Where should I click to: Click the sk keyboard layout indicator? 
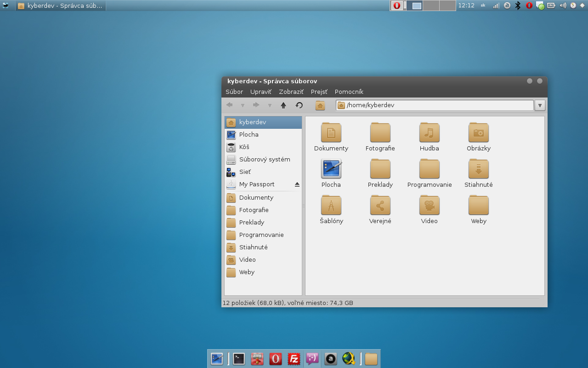483,6
